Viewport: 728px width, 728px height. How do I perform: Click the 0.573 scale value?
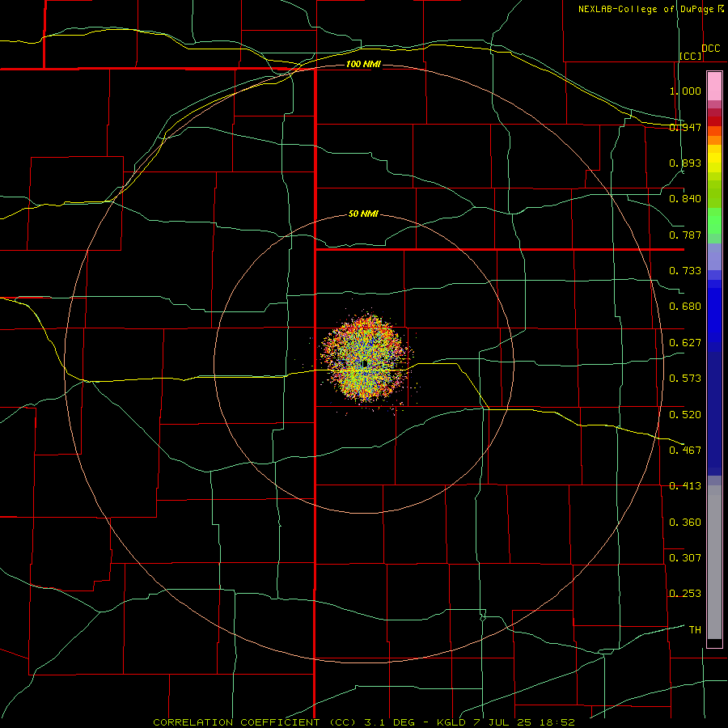(685, 379)
